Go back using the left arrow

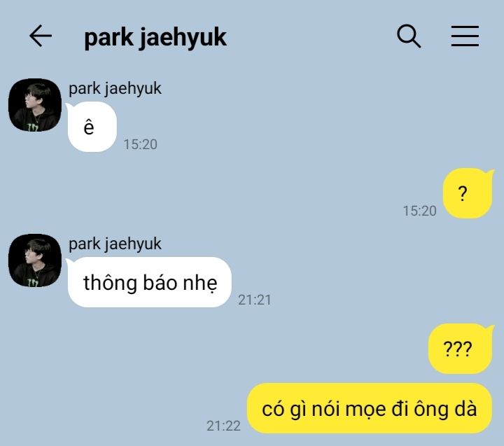pyautogui.click(x=41, y=36)
